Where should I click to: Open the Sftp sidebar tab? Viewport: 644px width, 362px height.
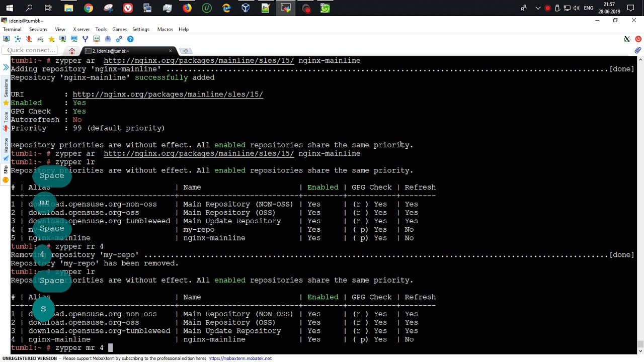click(x=6, y=174)
